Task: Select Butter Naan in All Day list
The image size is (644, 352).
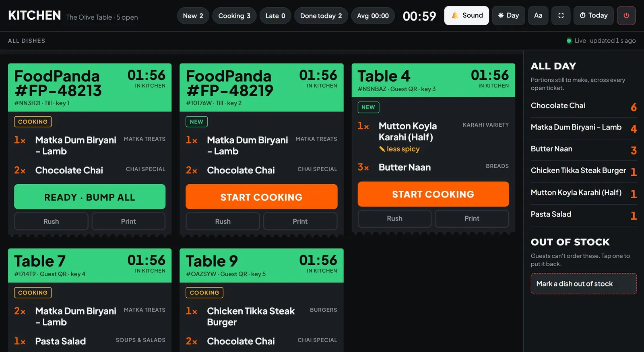Action: click(x=584, y=150)
